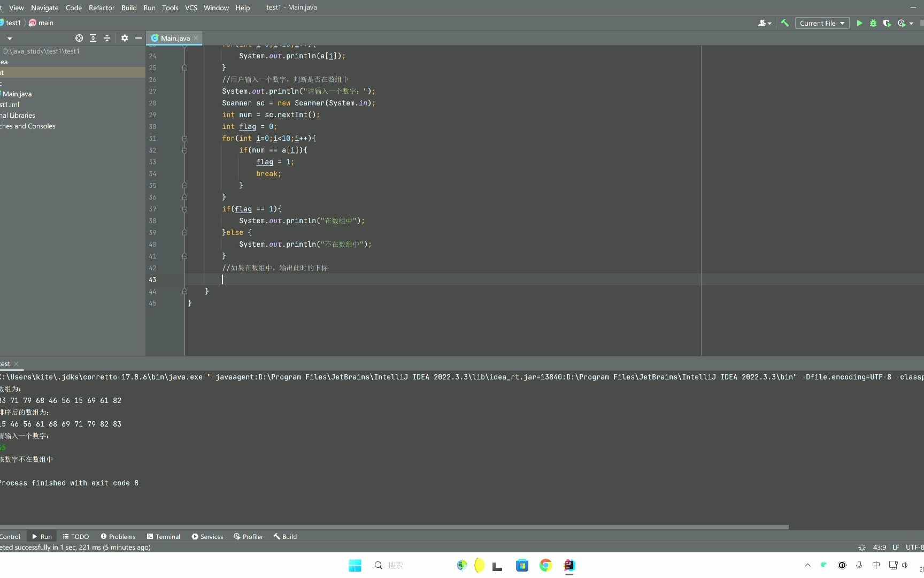Build project using the hammer icon

(x=785, y=23)
